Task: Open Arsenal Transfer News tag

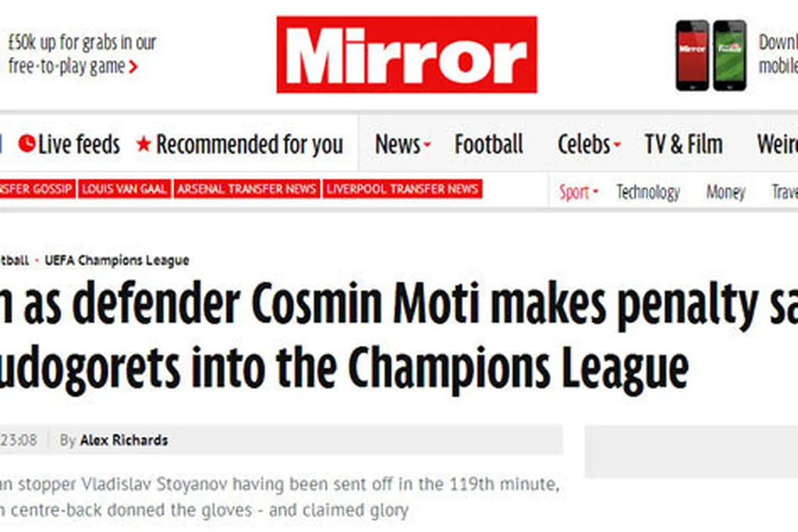Action: (246, 189)
